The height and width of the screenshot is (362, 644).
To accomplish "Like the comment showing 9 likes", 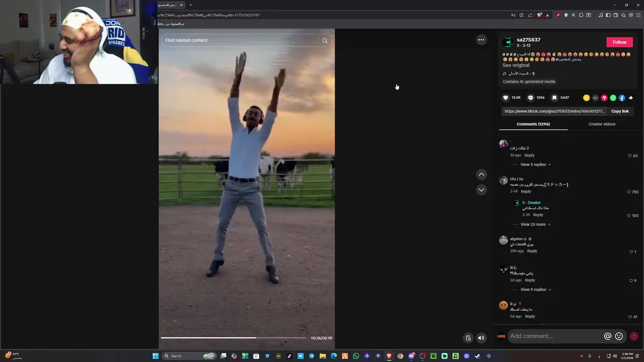I will click(x=631, y=281).
